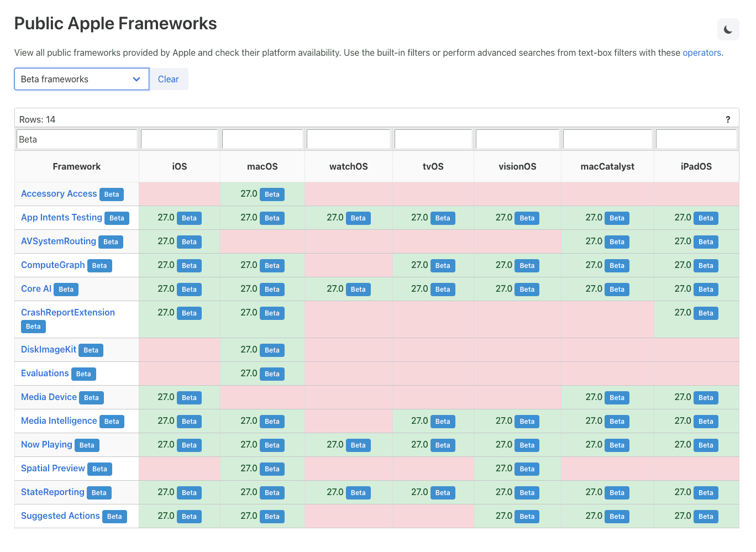The width and height of the screenshot is (756, 552).
Task: Open the AVSystemRouting framework link
Action: 59,241
